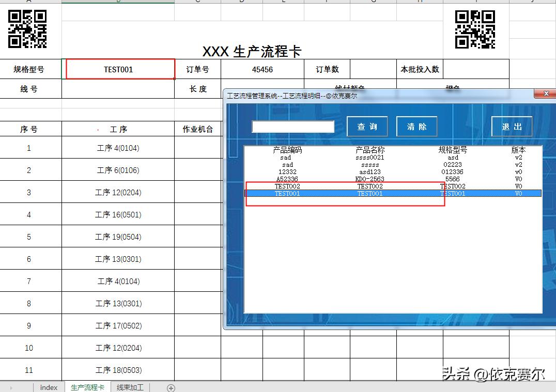Click the cell containing TEST001
Screen dimensions: 556x392
pyautogui.click(x=119, y=69)
